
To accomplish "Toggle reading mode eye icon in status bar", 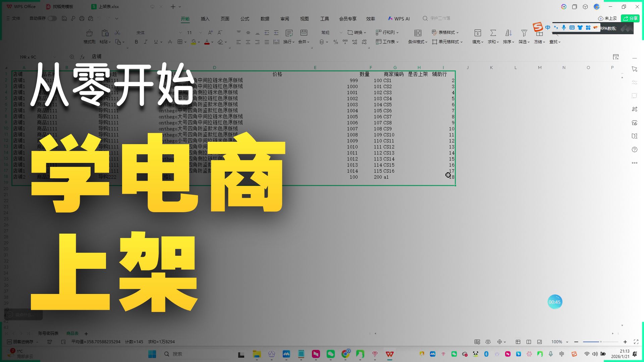I will coord(488,342).
